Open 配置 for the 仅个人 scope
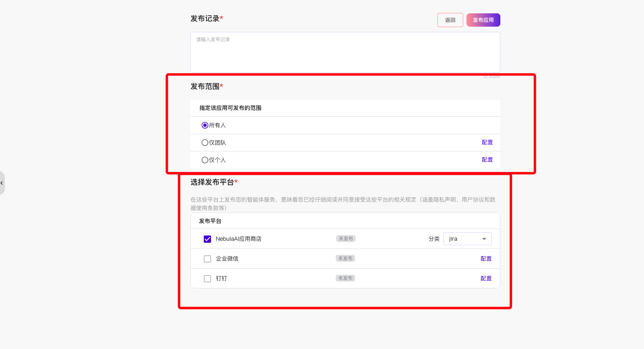 coord(487,160)
